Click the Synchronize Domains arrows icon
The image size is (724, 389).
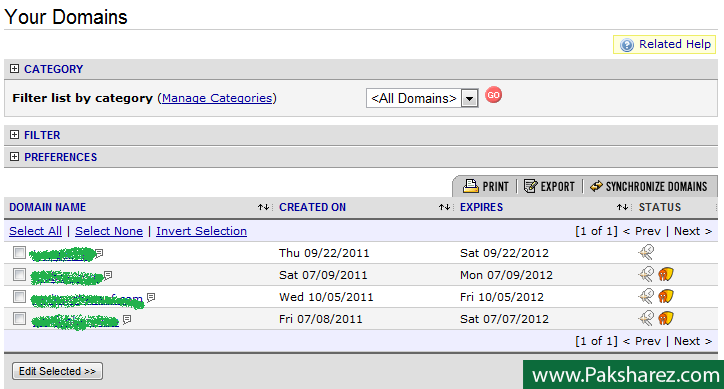click(x=596, y=186)
